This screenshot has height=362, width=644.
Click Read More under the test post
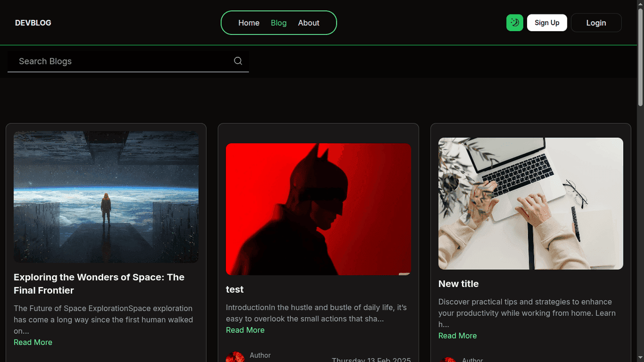click(245, 330)
